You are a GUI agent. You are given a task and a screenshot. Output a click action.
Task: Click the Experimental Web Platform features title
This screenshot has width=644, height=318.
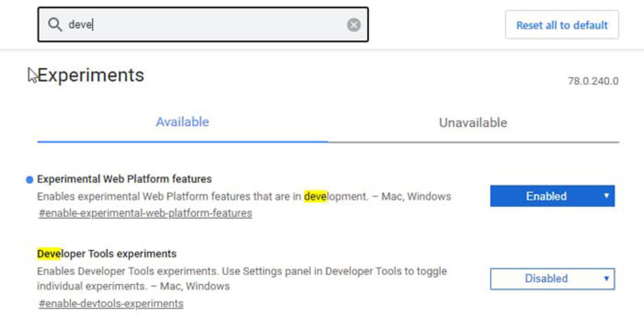[124, 179]
